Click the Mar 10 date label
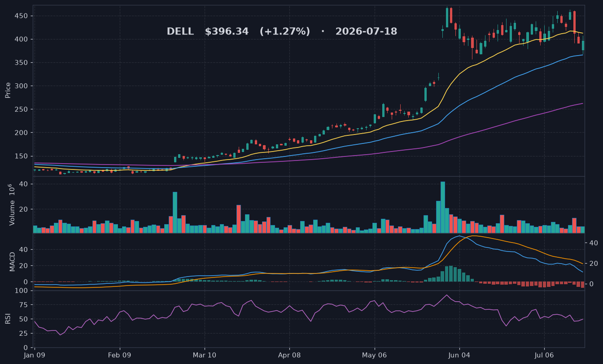The height and width of the screenshot is (364, 603). point(205,355)
